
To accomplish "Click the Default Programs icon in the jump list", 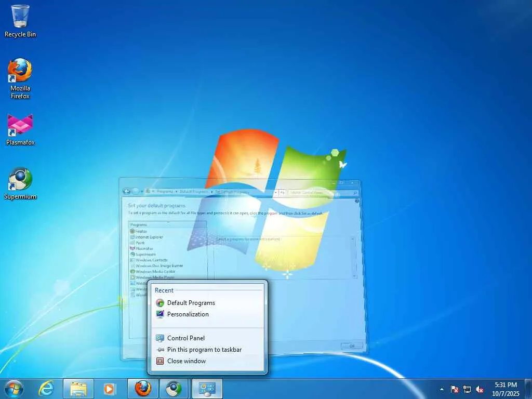I will click(x=160, y=303).
